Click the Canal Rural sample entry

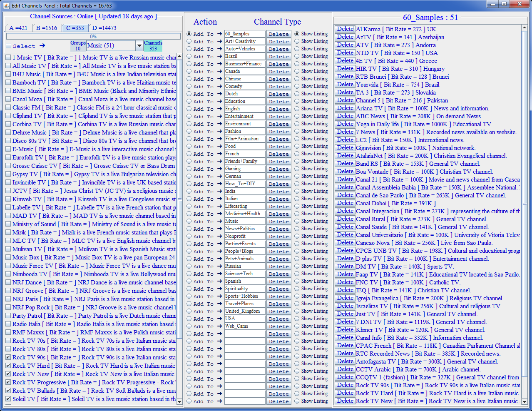click(421, 219)
